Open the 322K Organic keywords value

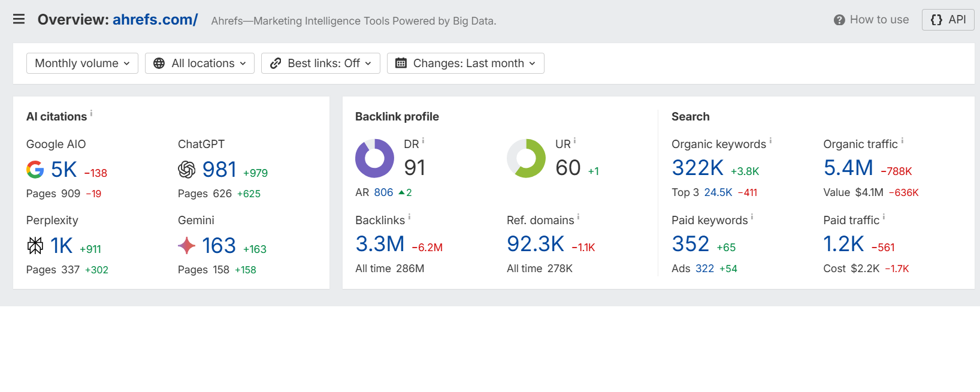[698, 168]
